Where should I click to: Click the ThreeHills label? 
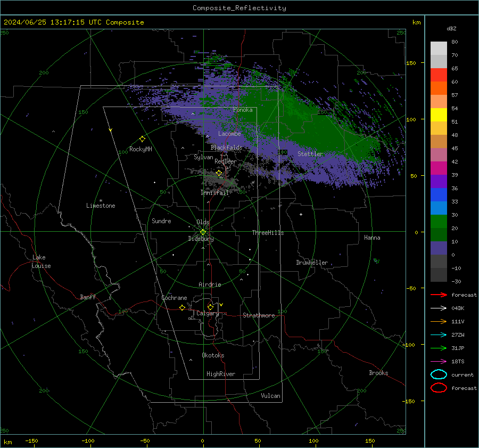click(x=268, y=233)
